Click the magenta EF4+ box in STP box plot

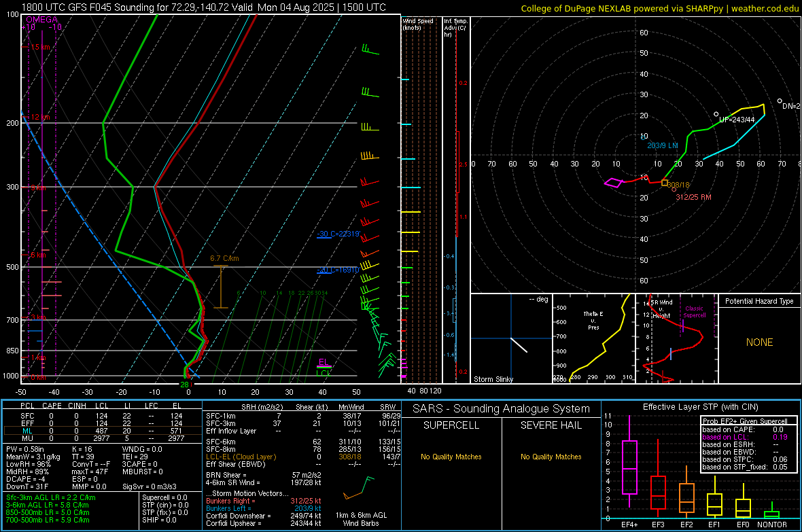tap(629, 467)
